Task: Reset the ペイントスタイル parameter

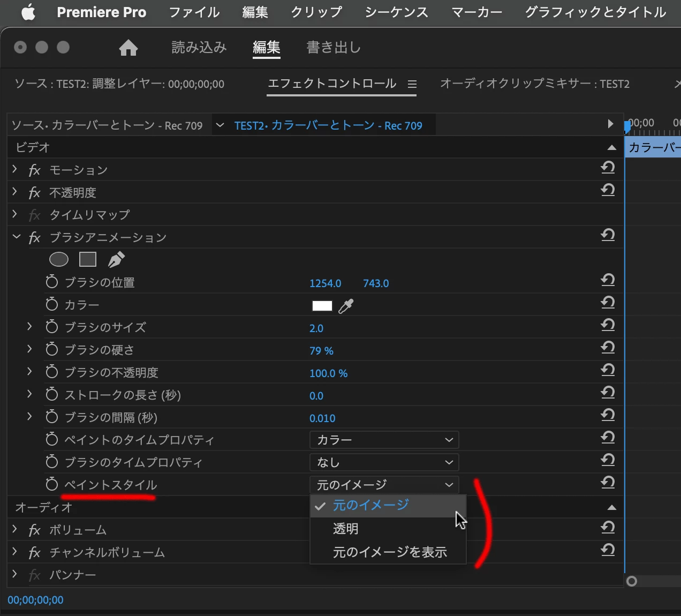Action: click(608, 483)
